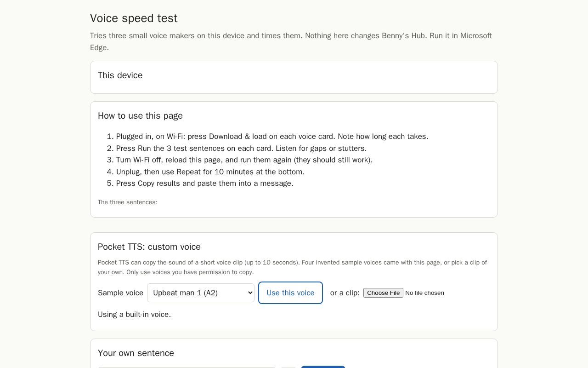588x368 pixels.
Task: Click the 'or a clip:' label
Action: click(x=345, y=293)
